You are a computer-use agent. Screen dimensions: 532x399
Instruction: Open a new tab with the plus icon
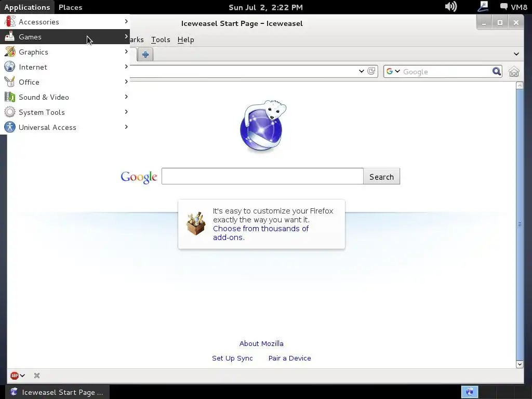(x=145, y=54)
